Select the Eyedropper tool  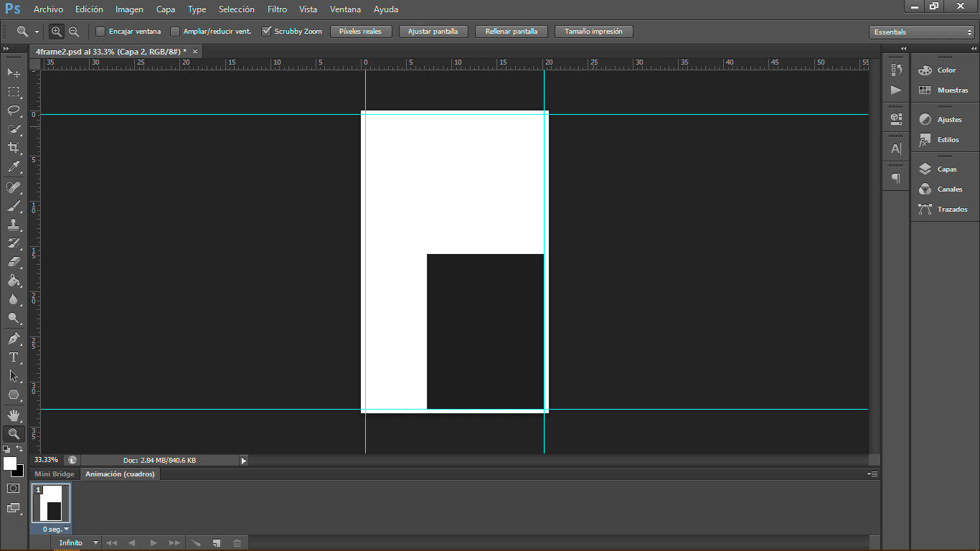pyautogui.click(x=14, y=166)
